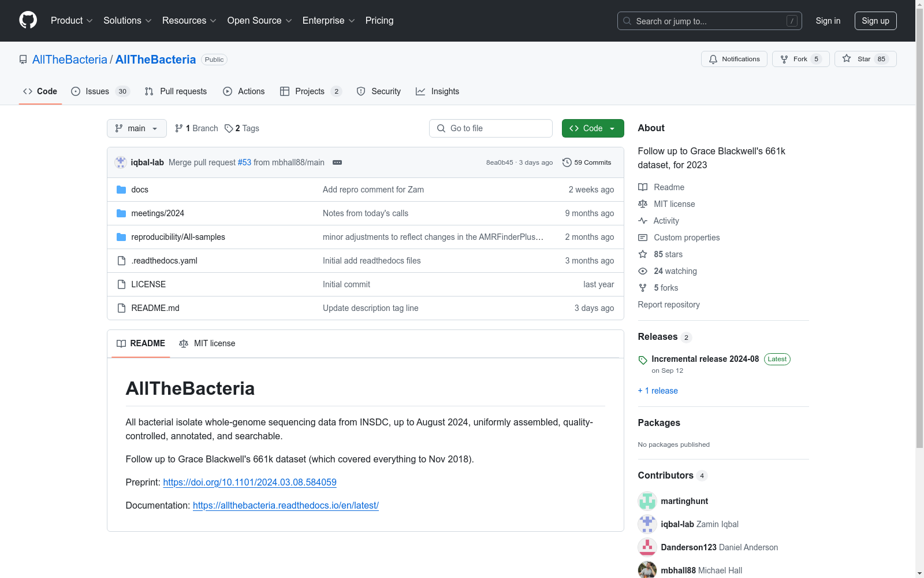This screenshot has width=924, height=578.
Task: Open the Issues tab
Action: point(100,91)
